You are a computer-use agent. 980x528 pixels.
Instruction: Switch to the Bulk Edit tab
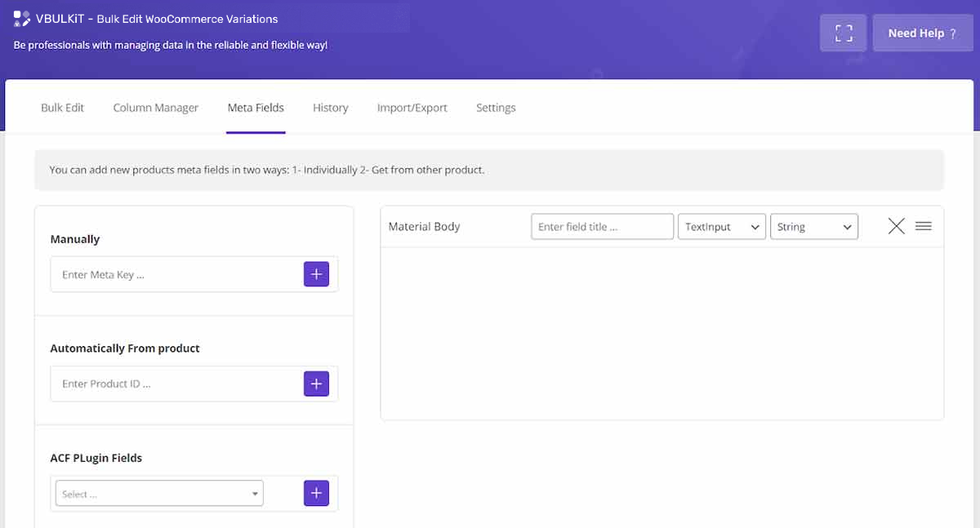(62, 108)
